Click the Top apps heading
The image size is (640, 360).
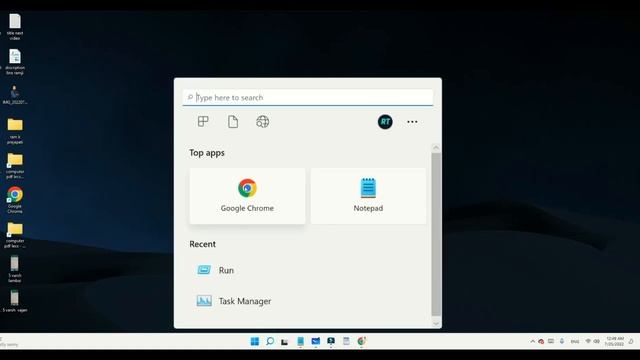[207, 153]
